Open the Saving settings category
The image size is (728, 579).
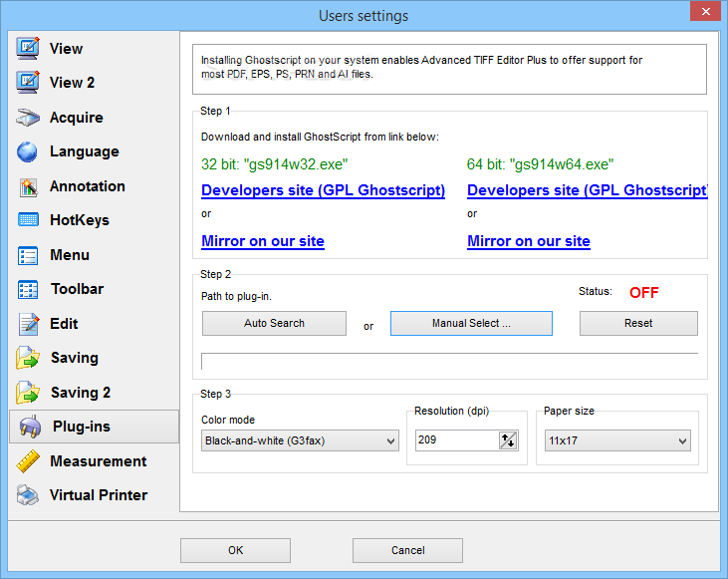(x=75, y=358)
